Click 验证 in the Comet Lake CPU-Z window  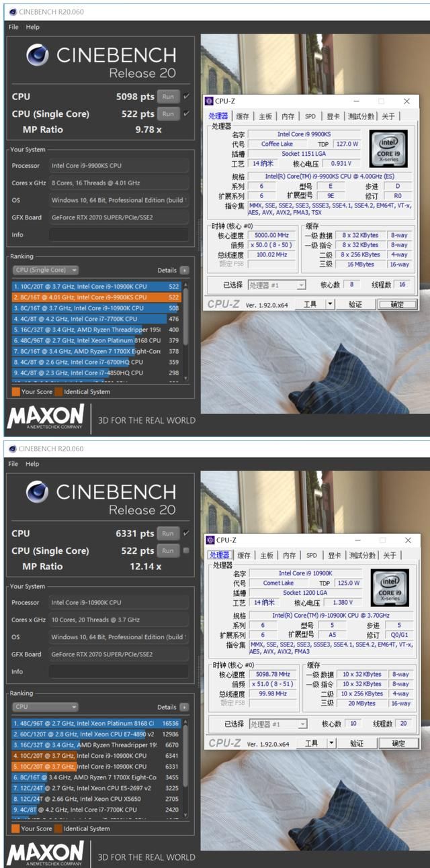pyautogui.click(x=357, y=743)
